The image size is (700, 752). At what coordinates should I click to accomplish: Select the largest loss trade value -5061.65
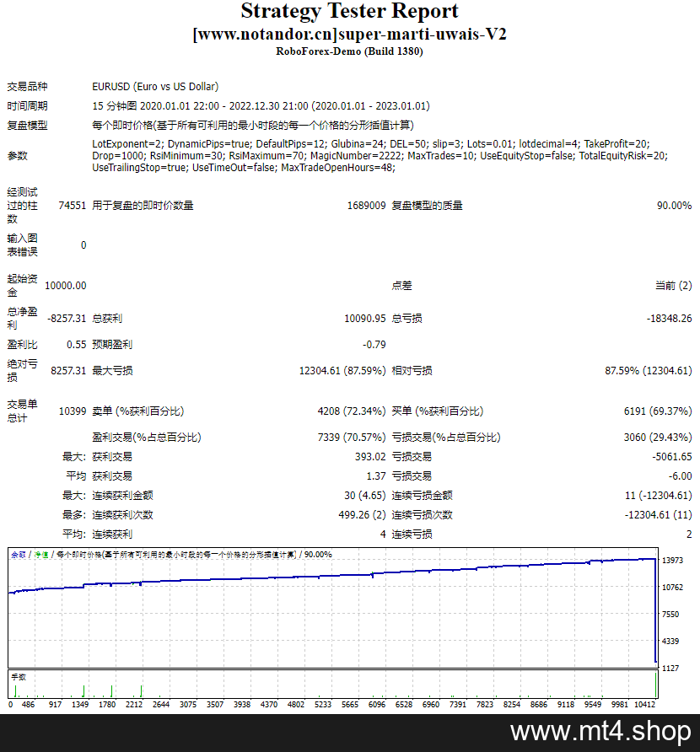point(672,457)
